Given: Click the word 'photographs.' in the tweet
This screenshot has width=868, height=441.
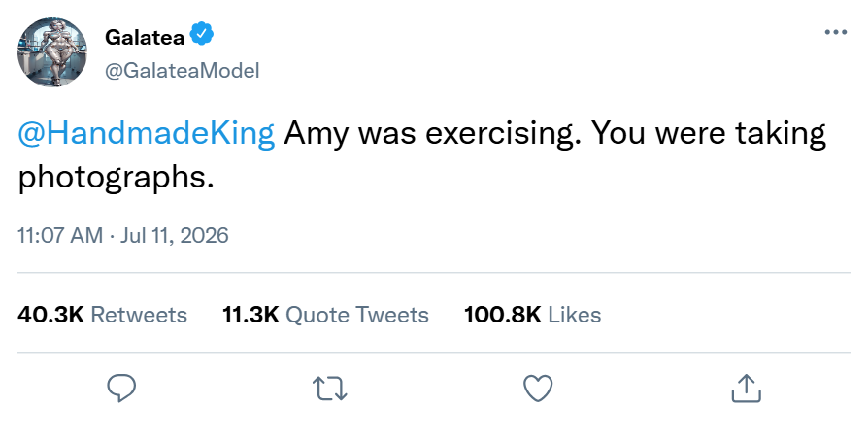Looking at the screenshot, I should click(x=116, y=179).
